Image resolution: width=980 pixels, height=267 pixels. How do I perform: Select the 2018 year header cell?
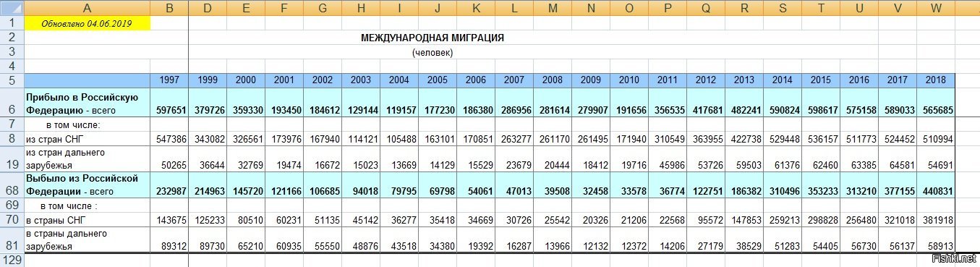pos(936,80)
